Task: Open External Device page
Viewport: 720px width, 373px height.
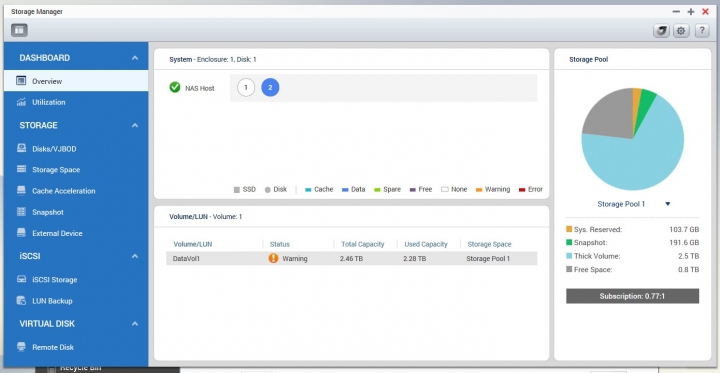Action: pyautogui.click(x=76, y=233)
